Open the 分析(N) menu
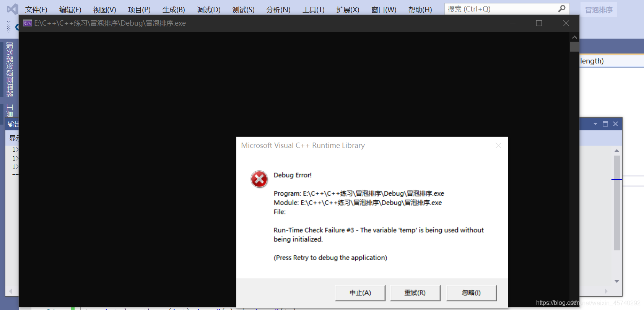This screenshot has width=644, height=310. click(278, 10)
